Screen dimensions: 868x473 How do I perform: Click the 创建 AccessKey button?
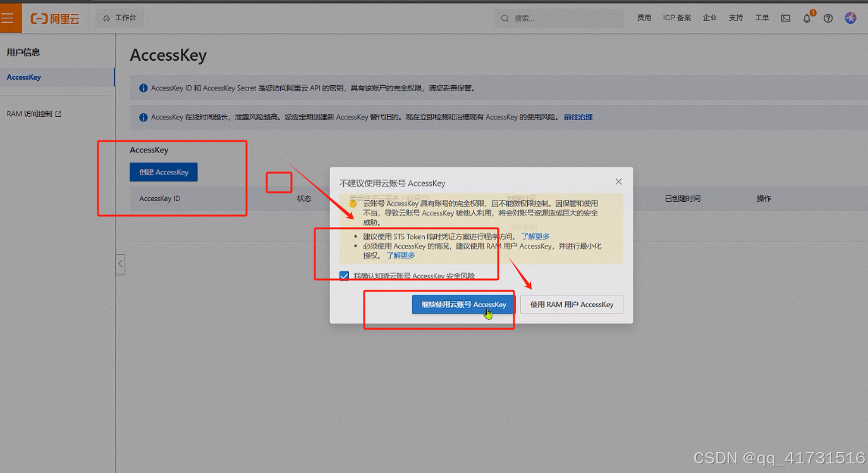[x=164, y=172]
